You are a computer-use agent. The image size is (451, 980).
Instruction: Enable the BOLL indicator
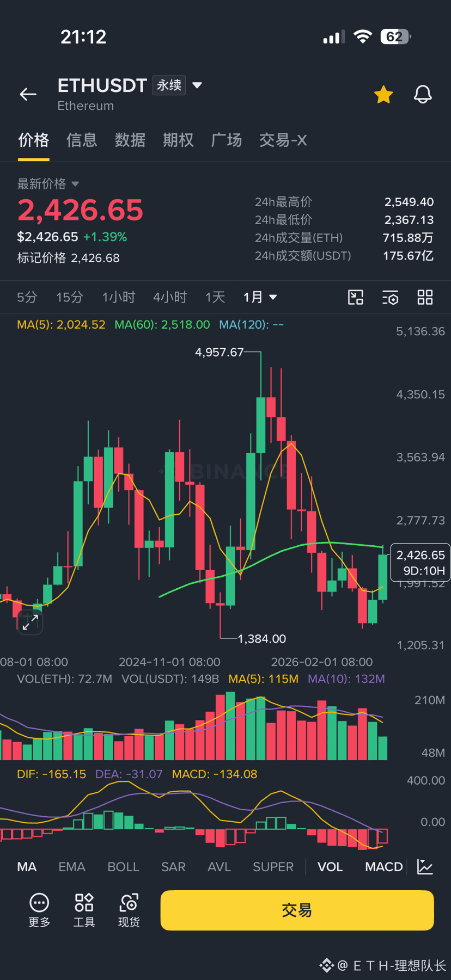[124, 867]
